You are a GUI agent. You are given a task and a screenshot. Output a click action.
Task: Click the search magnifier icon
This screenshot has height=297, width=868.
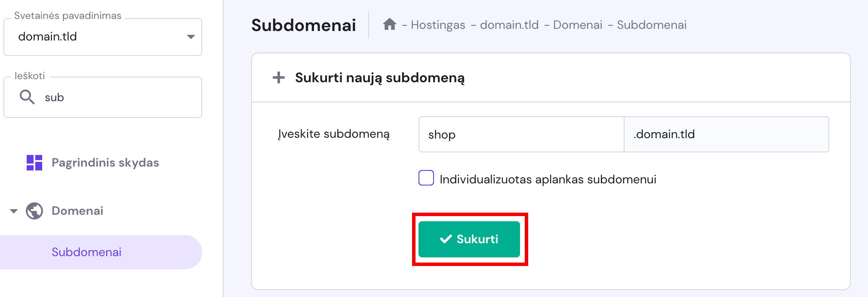pyautogui.click(x=27, y=97)
